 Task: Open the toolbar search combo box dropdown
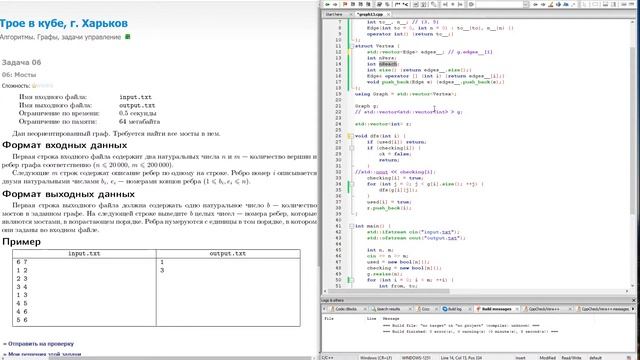526,4
